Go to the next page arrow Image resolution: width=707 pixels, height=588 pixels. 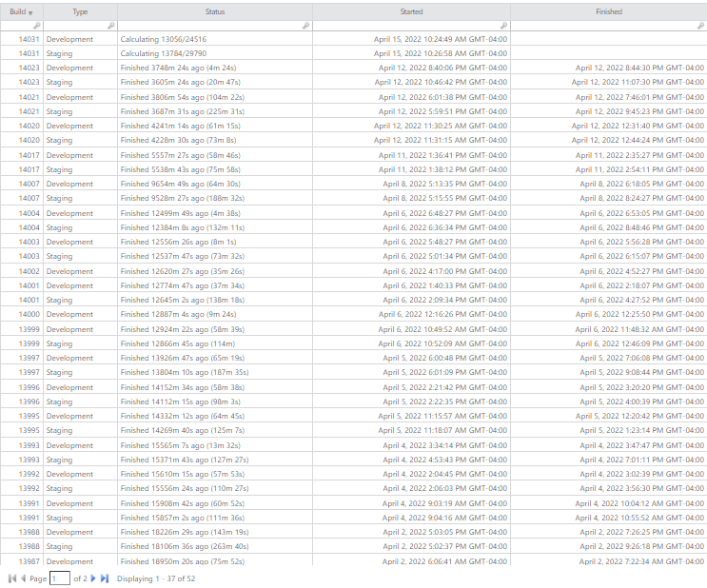(93, 578)
